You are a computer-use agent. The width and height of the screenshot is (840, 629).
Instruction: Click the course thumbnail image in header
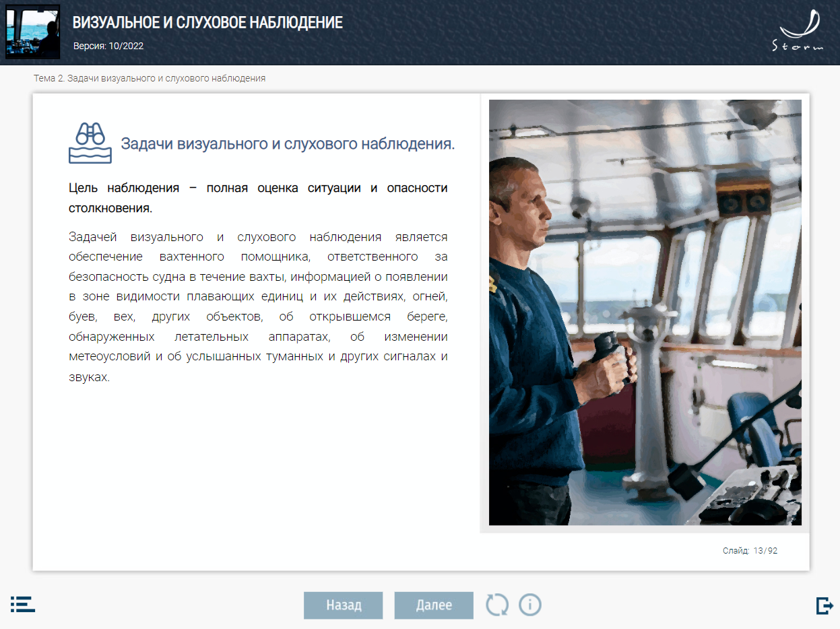(x=33, y=32)
